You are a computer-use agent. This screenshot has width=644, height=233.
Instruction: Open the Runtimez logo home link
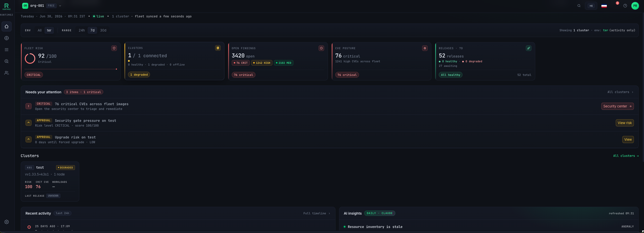(x=7, y=7)
